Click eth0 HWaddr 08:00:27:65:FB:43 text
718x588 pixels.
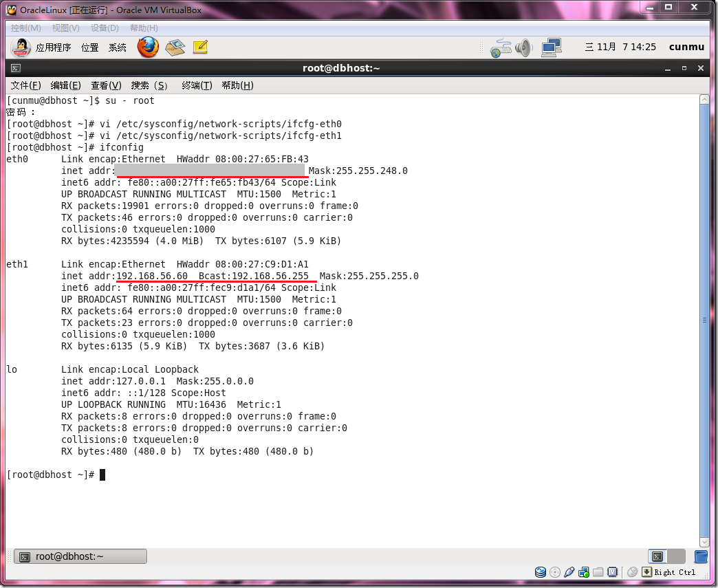[x=243, y=159]
